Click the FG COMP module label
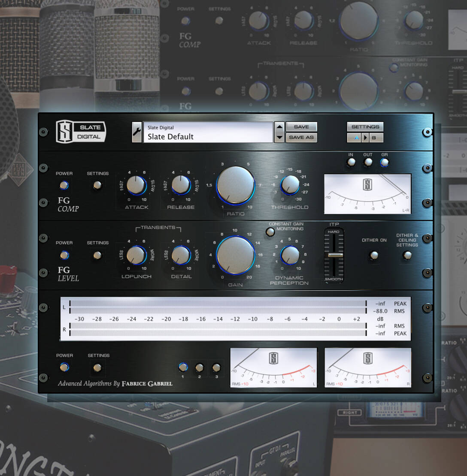The image size is (467, 476). pos(68,204)
